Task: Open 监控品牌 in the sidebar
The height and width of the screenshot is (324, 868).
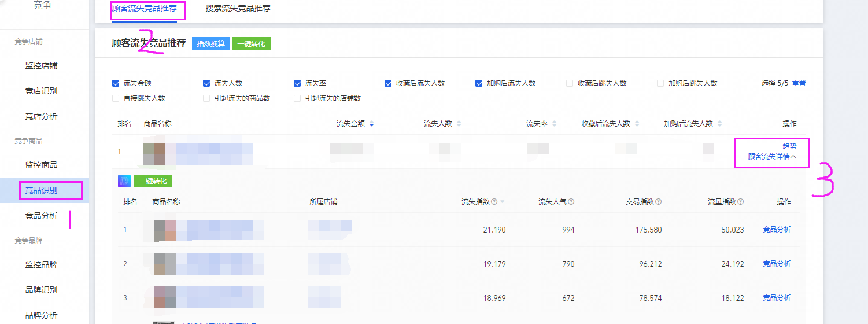Action: pyautogui.click(x=41, y=264)
